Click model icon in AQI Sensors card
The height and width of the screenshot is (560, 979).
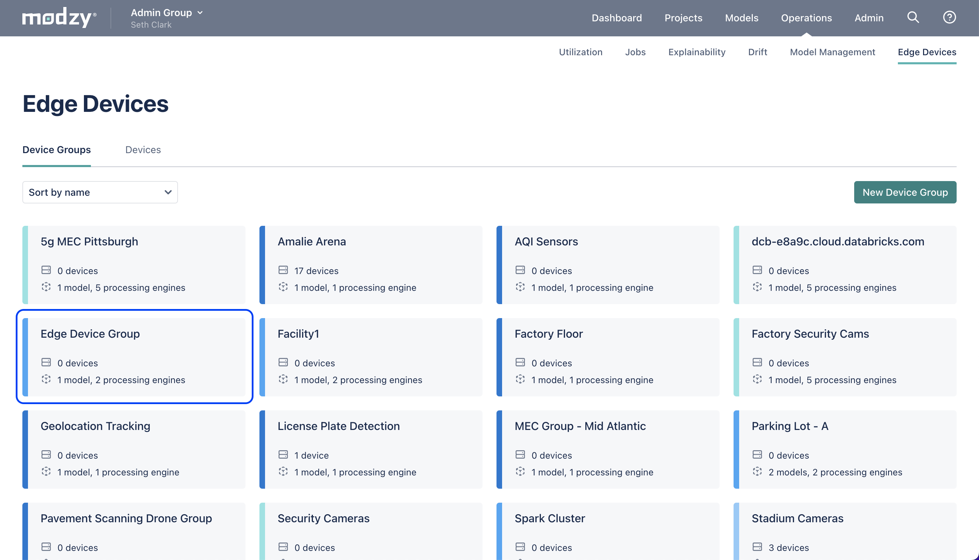[x=520, y=287]
